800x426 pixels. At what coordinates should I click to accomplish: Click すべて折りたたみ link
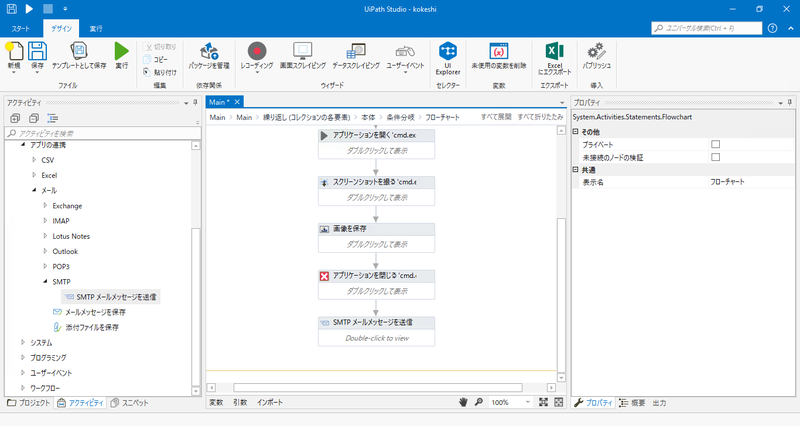click(x=540, y=117)
